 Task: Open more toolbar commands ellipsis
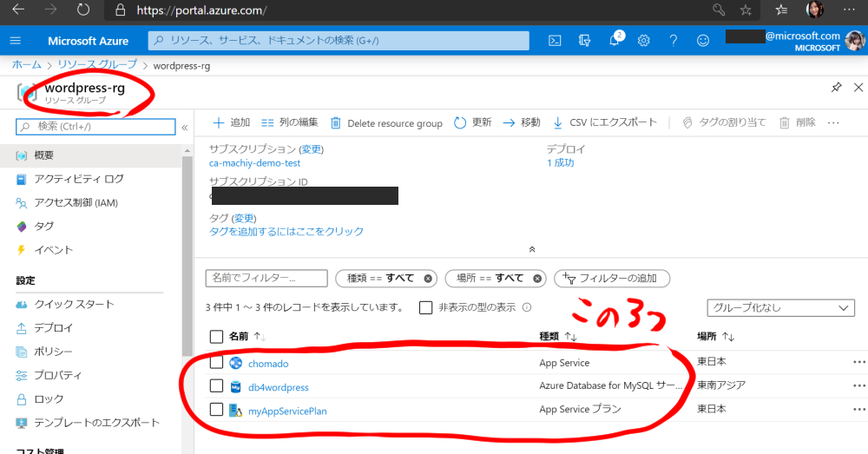[x=833, y=123]
